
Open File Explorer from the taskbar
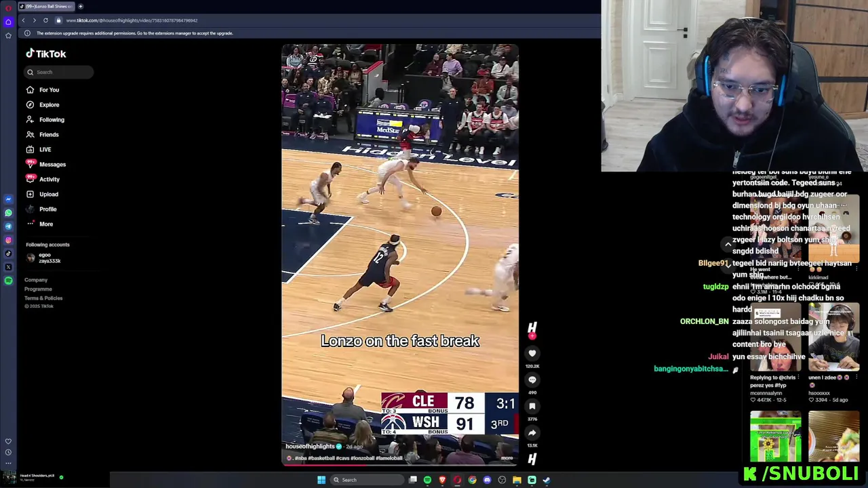click(517, 480)
